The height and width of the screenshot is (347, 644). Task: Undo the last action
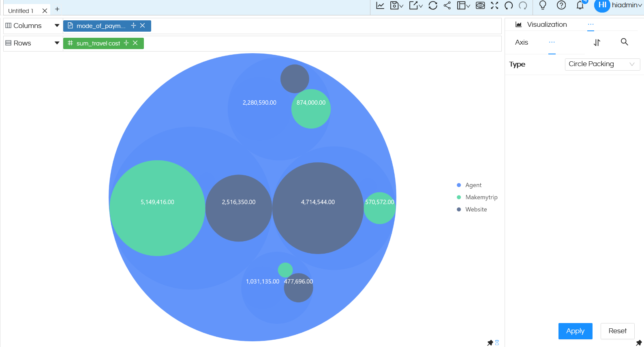[x=509, y=6]
